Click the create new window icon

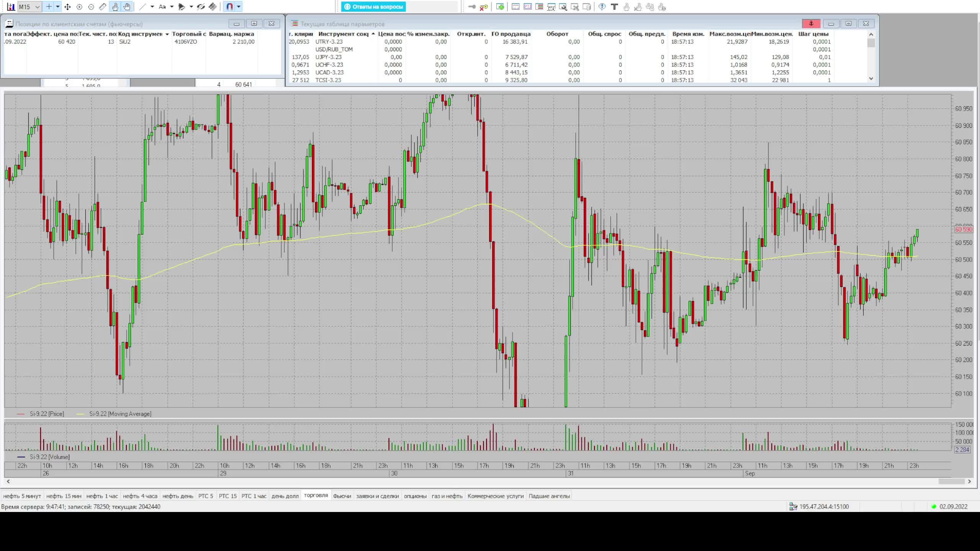tap(500, 7)
